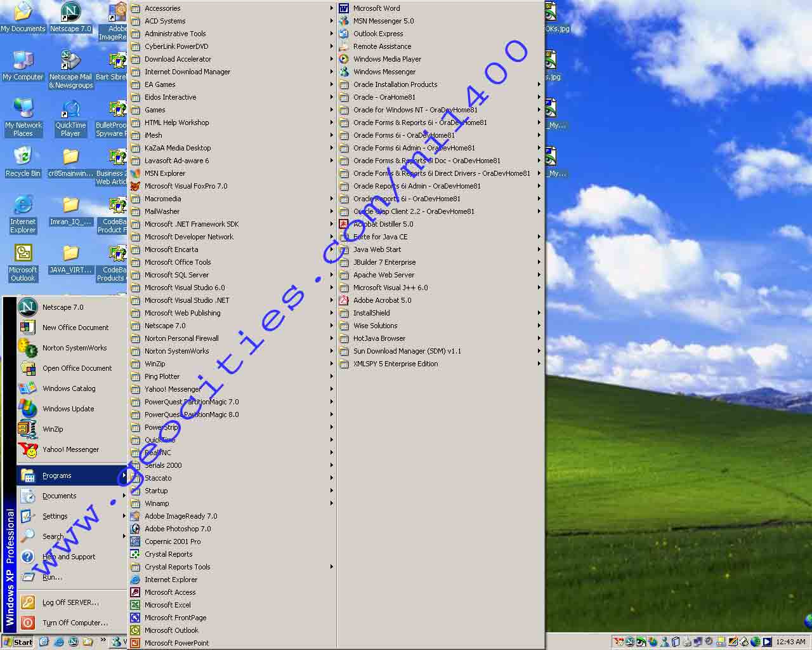This screenshot has height=650, width=812.
Task: Expand Microsoft Visual Studio 6.0 submenu
Action: click(x=232, y=288)
